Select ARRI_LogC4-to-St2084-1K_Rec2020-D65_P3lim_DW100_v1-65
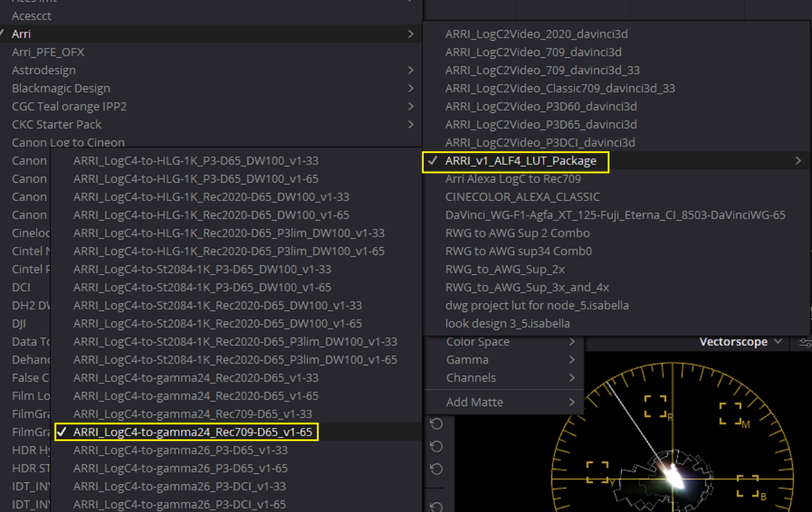The height and width of the screenshot is (512, 812). tap(236, 360)
